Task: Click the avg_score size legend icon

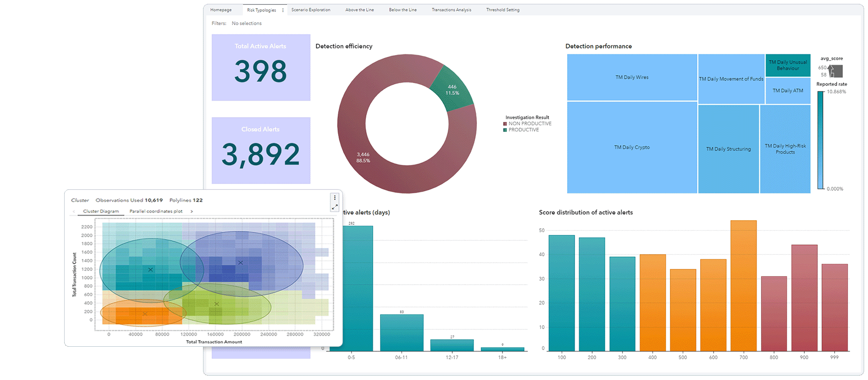Action: [x=836, y=71]
